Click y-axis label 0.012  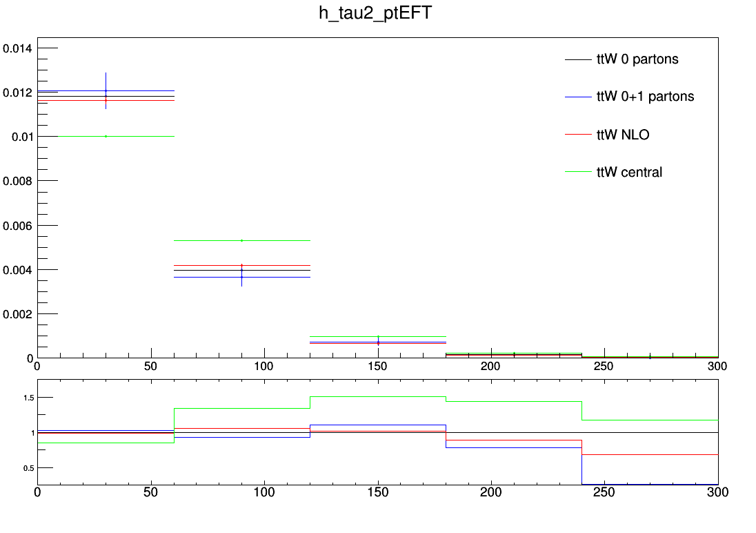(x=17, y=93)
